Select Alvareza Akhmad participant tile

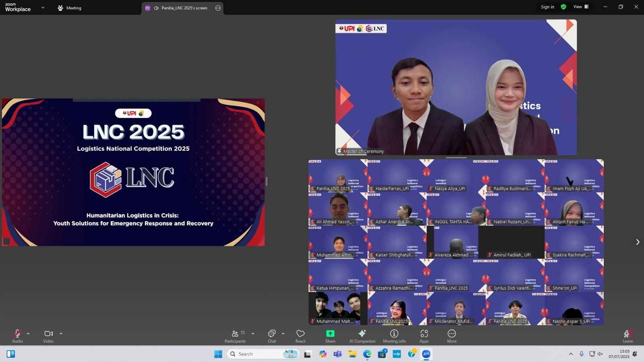coord(456,242)
